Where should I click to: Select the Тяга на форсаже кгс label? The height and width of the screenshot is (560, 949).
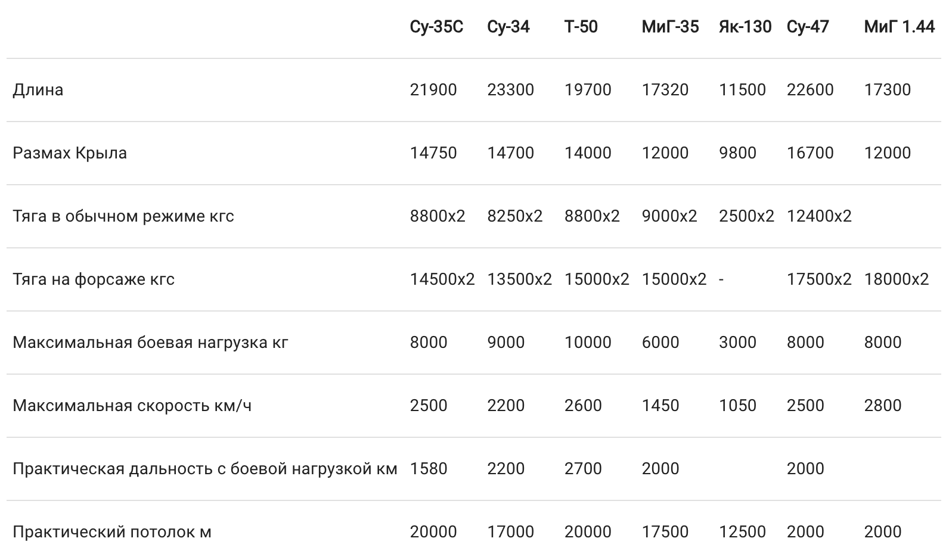[x=94, y=279]
